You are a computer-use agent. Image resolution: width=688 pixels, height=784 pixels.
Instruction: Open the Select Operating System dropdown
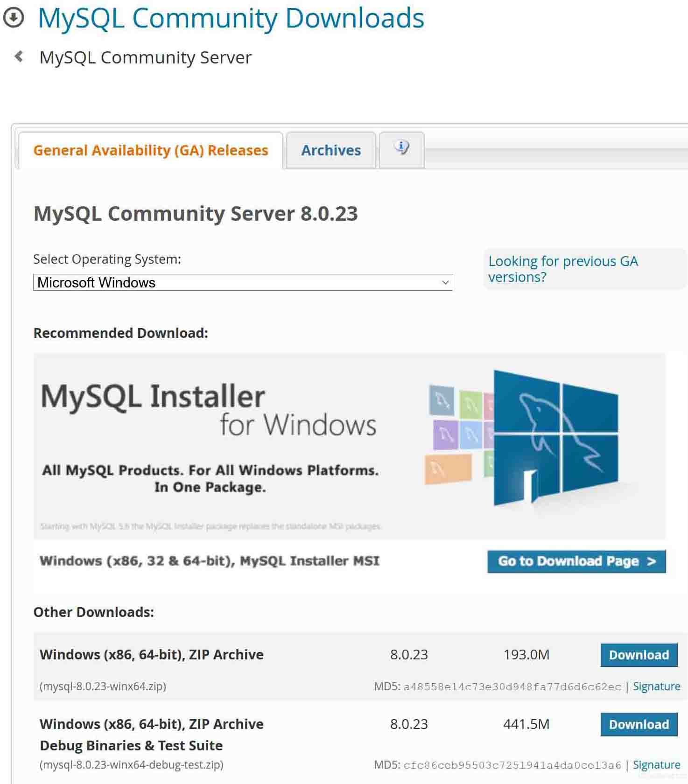click(243, 282)
